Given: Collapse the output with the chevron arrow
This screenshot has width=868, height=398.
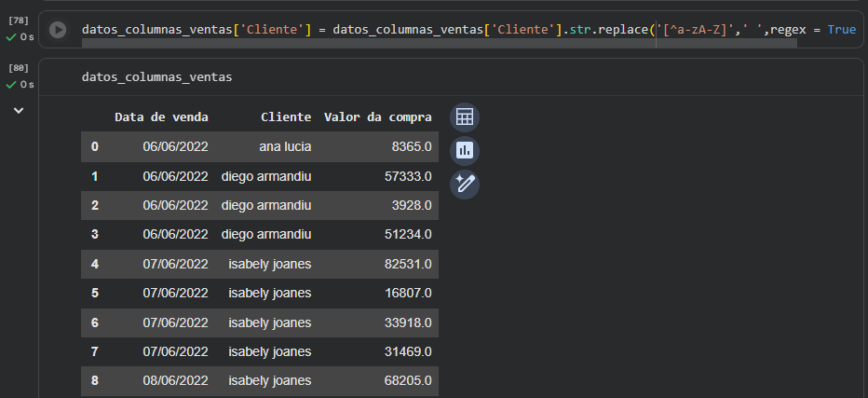Looking at the screenshot, I should point(19,110).
